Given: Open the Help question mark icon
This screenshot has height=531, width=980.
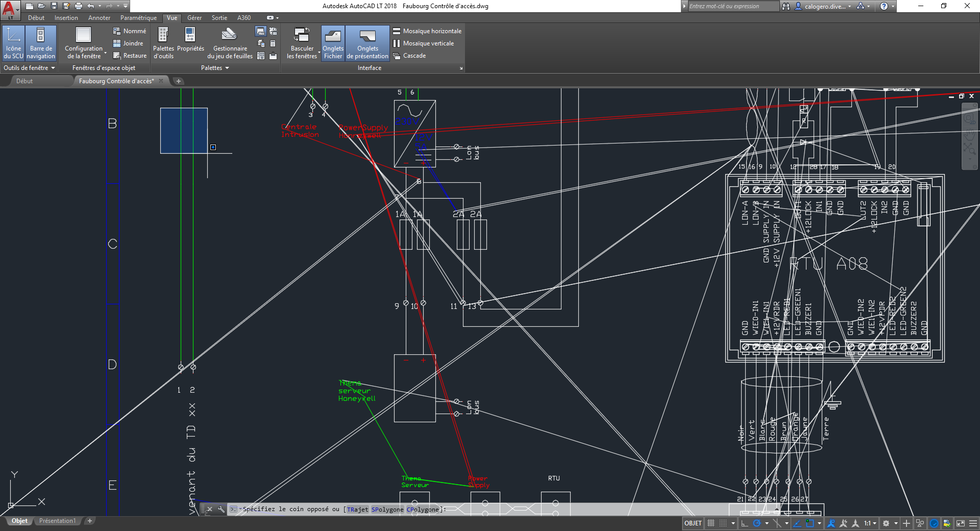Looking at the screenshot, I should pyautogui.click(x=884, y=6).
